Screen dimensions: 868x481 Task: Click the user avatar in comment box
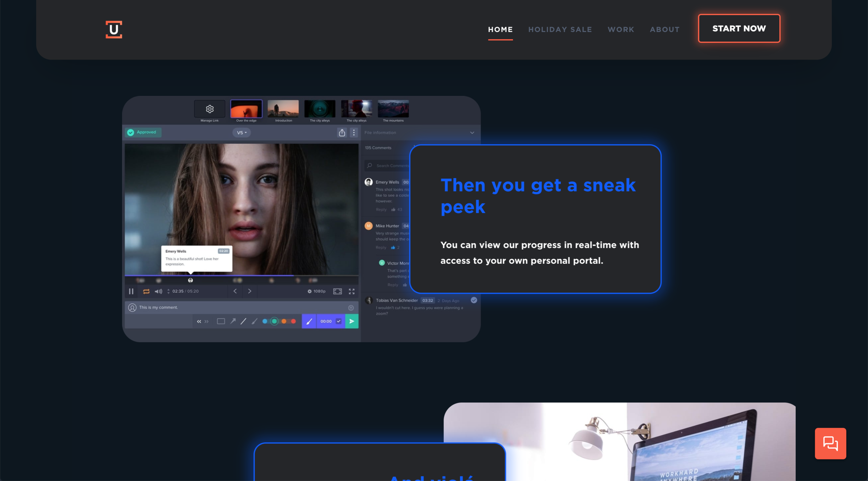point(132,308)
